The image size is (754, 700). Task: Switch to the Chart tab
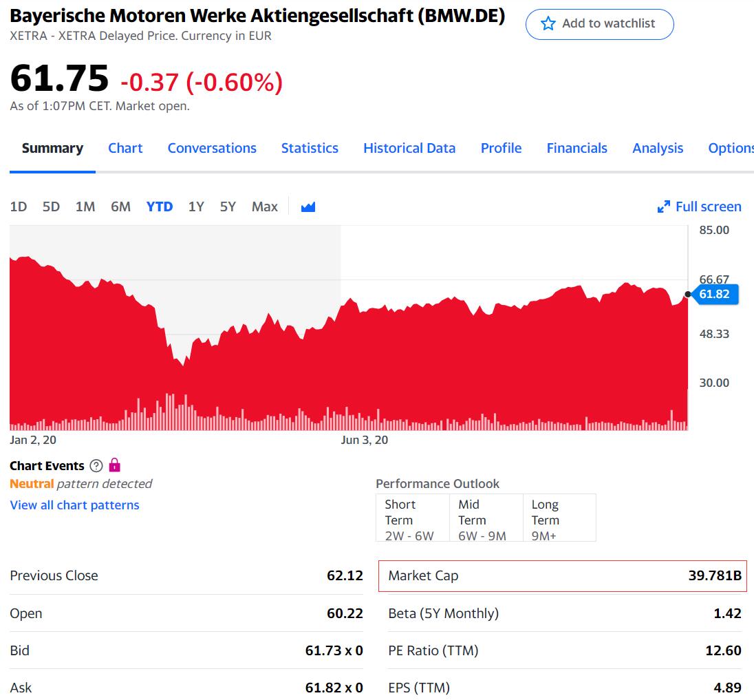[125, 148]
